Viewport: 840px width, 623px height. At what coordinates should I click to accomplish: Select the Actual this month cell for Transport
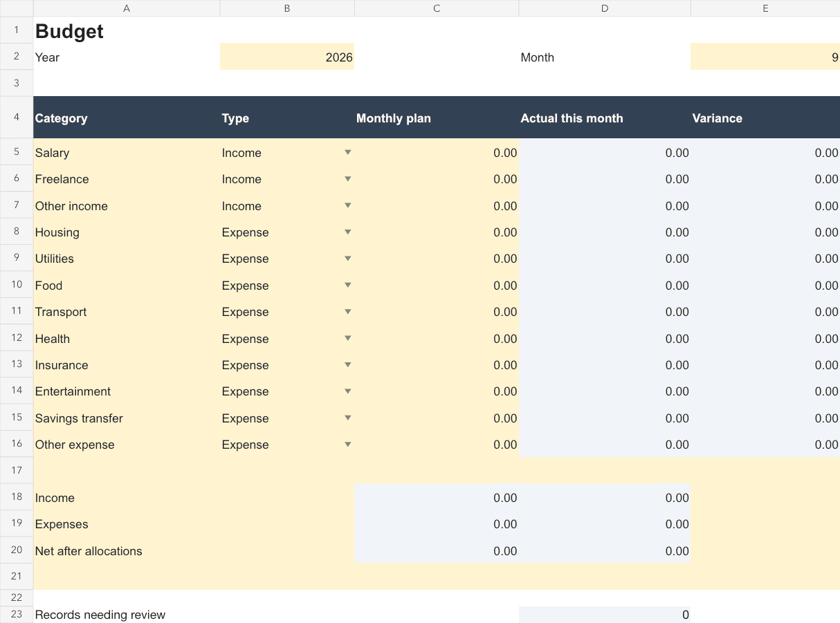point(605,311)
